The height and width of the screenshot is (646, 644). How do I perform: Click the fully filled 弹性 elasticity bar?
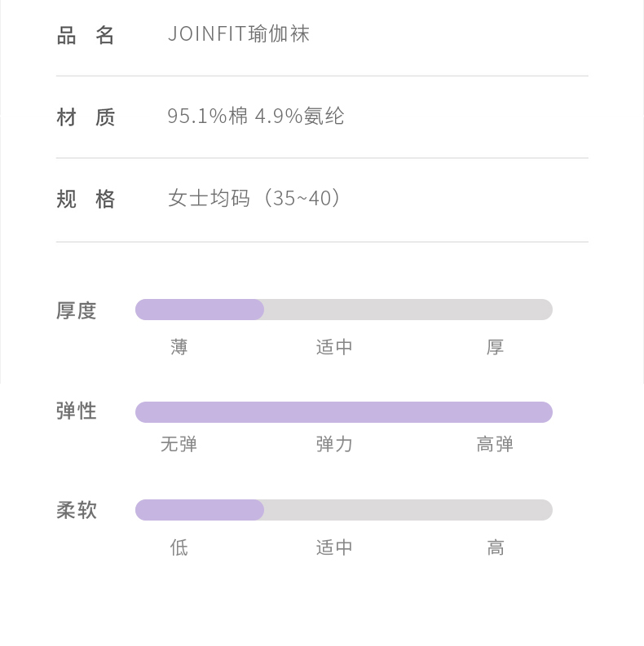point(344,412)
